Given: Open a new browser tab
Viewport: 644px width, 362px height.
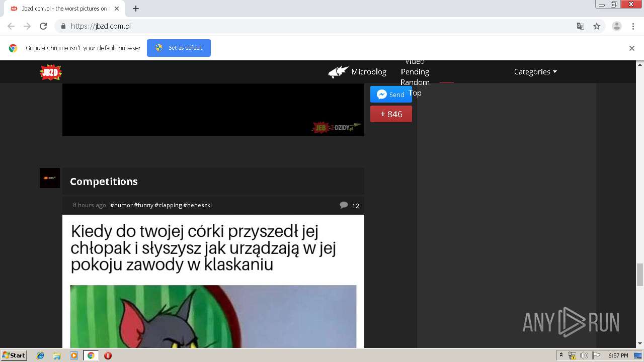Looking at the screenshot, I should 136,9.
